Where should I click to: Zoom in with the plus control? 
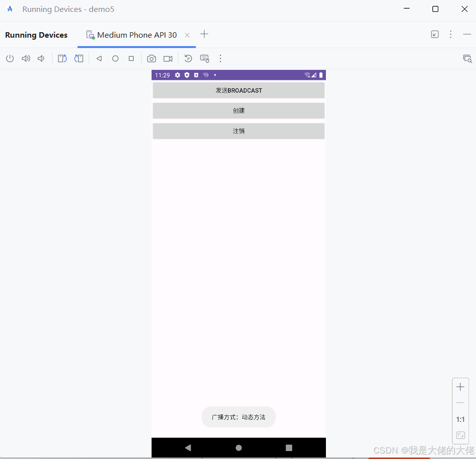pyautogui.click(x=460, y=387)
